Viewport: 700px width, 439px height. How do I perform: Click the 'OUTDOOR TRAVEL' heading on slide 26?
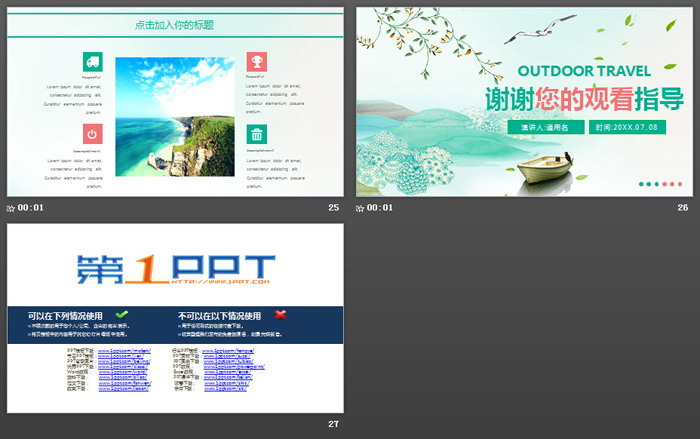584,71
